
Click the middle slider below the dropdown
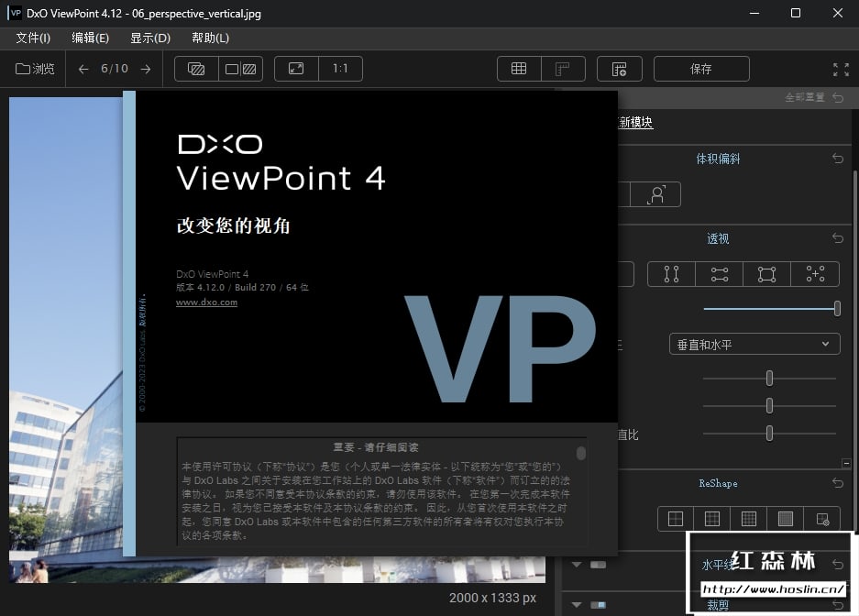coord(769,406)
